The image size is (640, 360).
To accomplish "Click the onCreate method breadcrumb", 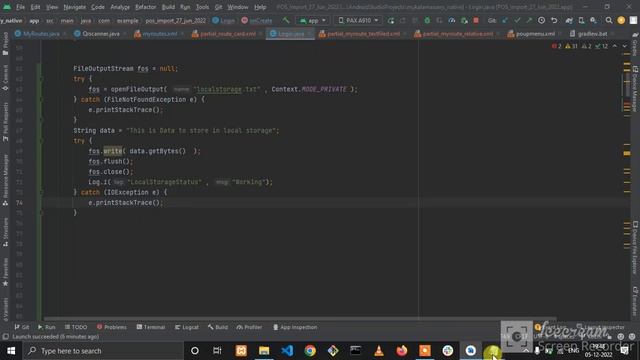I will (x=257, y=20).
